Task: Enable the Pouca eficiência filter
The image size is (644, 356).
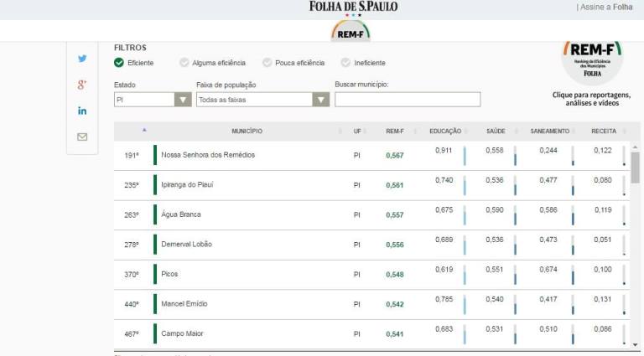Action: [x=267, y=63]
